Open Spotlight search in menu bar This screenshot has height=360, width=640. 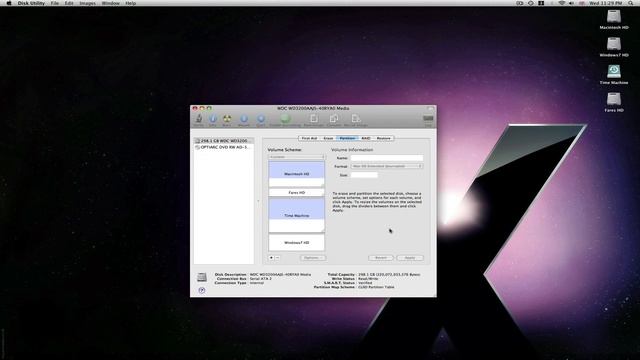631,3
